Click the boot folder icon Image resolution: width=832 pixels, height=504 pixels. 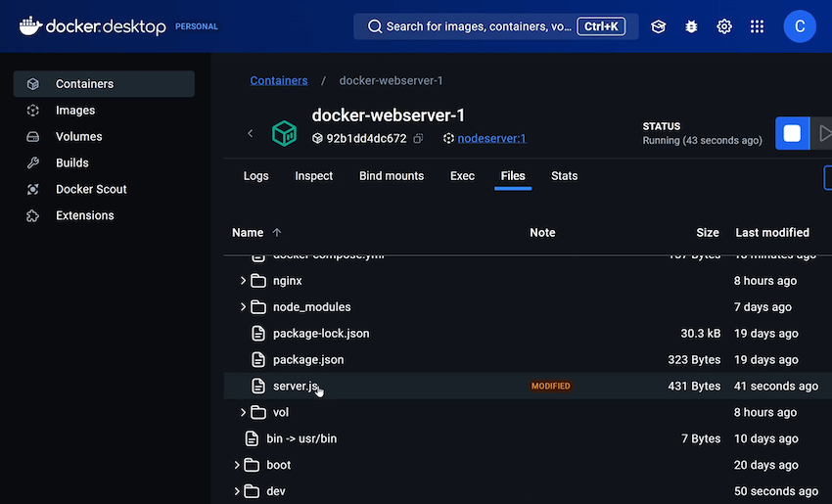(x=252, y=465)
